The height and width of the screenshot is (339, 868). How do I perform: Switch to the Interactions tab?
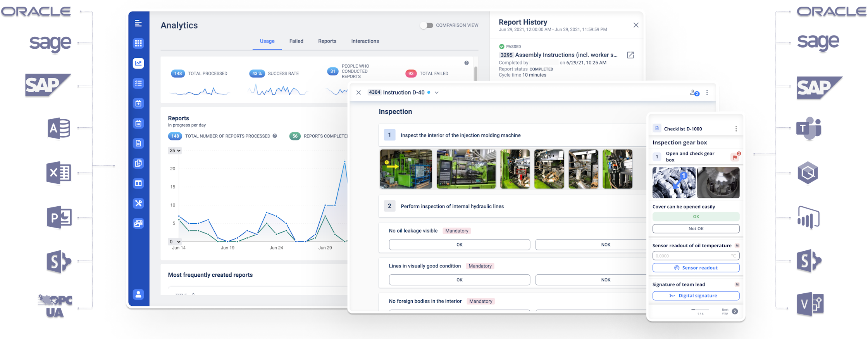pos(365,41)
